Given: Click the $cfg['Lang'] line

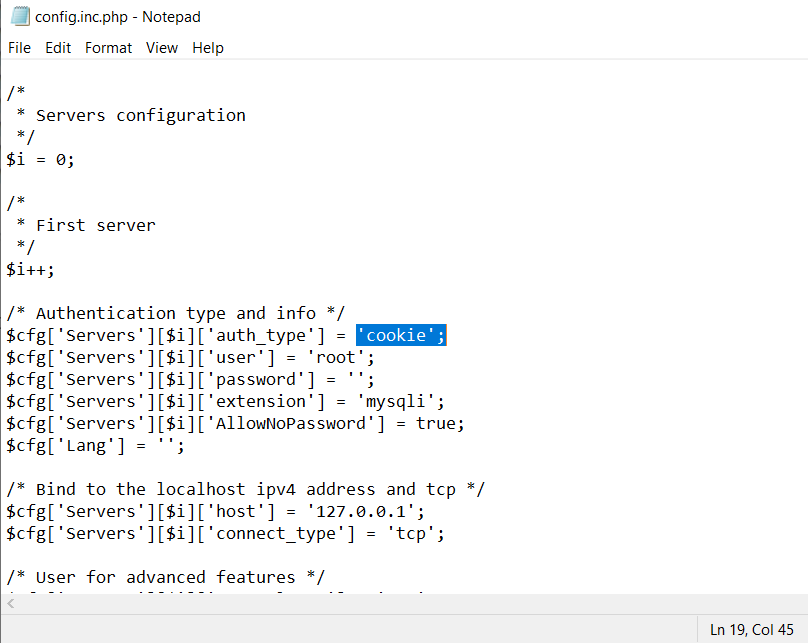Looking at the screenshot, I should (95, 445).
